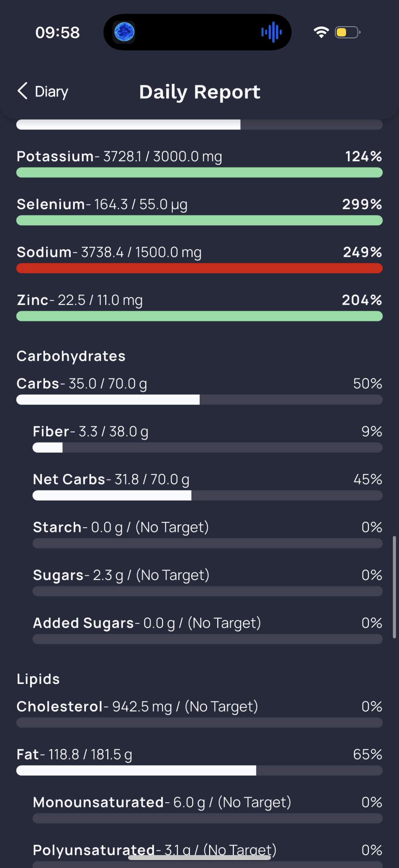Viewport: 399px width, 868px height.
Task: Tap the red Sodium progress bar
Action: (x=199, y=268)
